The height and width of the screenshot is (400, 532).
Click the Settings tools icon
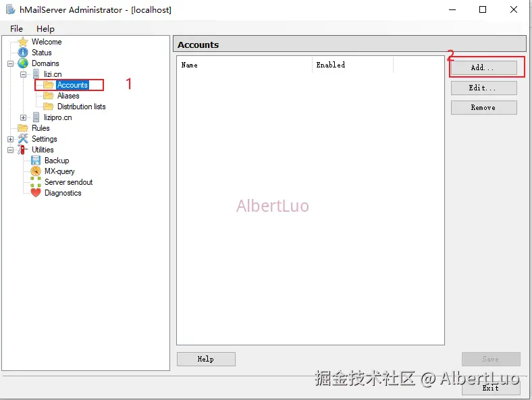tap(23, 139)
